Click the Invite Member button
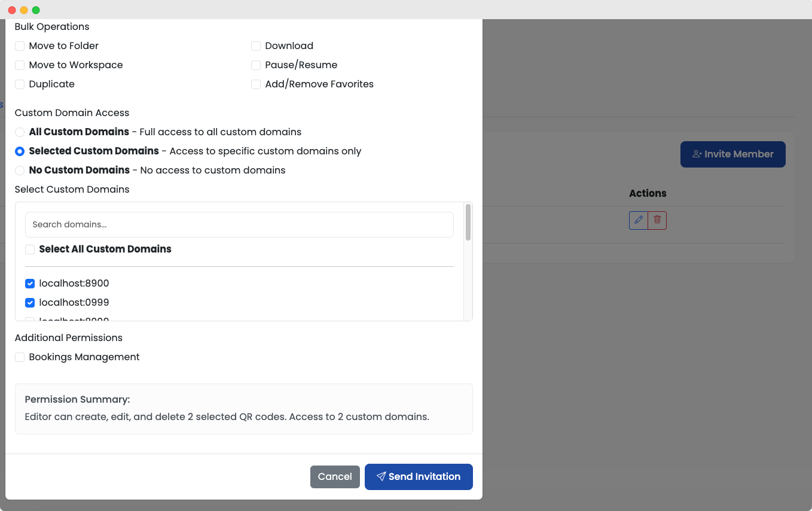 point(732,154)
